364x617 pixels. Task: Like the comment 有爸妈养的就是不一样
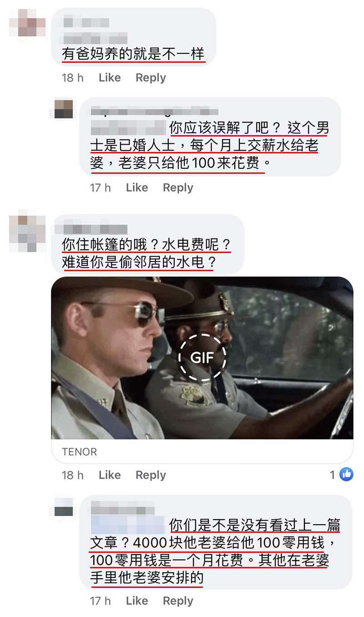pyautogui.click(x=110, y=77)
